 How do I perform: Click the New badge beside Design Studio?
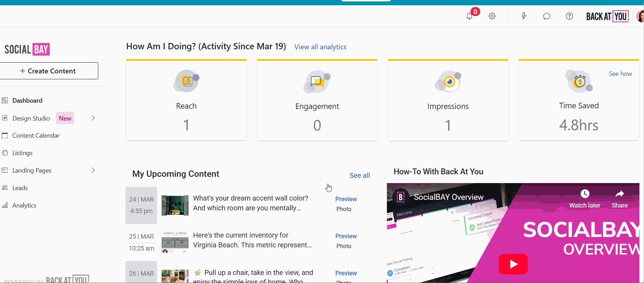click(x=65, y=118)
